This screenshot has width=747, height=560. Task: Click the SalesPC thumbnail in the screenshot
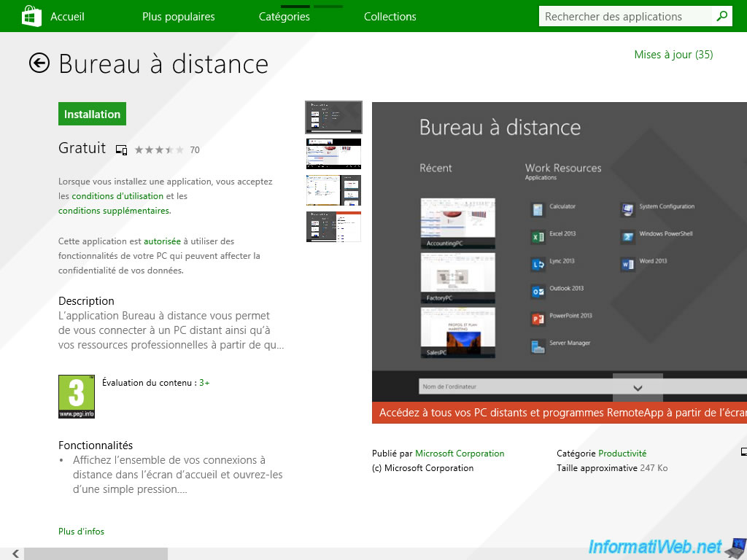(458, 332)
